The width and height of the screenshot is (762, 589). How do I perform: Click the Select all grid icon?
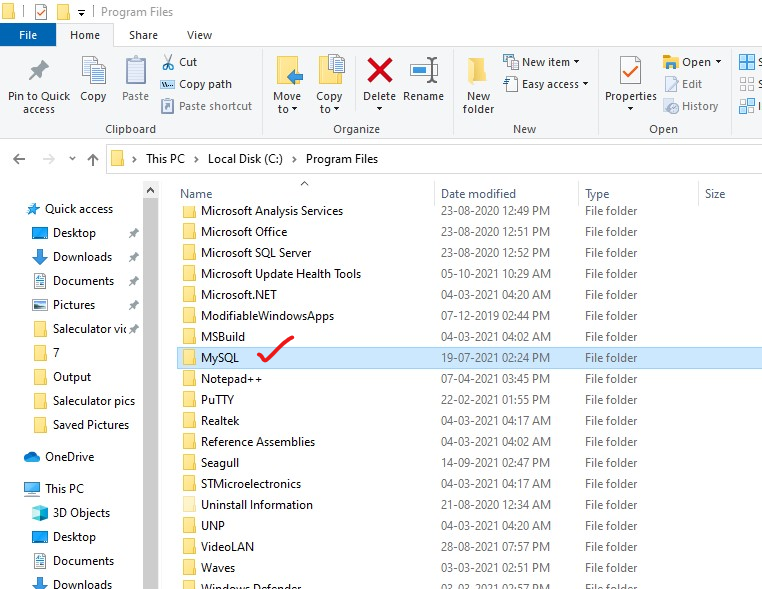pos(746,62)
